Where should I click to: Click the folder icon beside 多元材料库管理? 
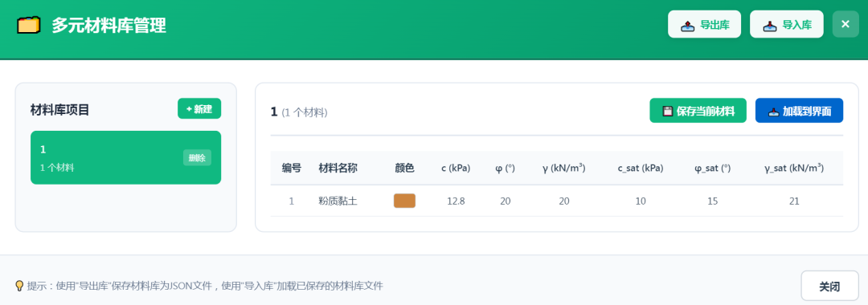tap(29, 25)
